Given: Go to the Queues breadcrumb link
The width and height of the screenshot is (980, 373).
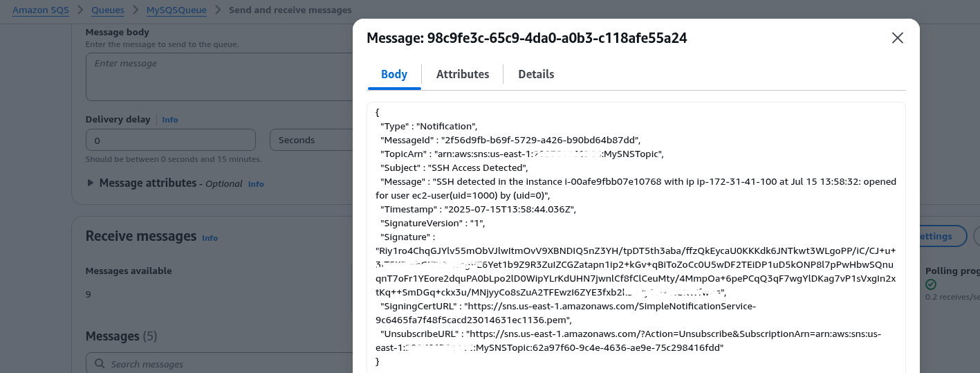Looking at the screenshot, I should point(108,10).
